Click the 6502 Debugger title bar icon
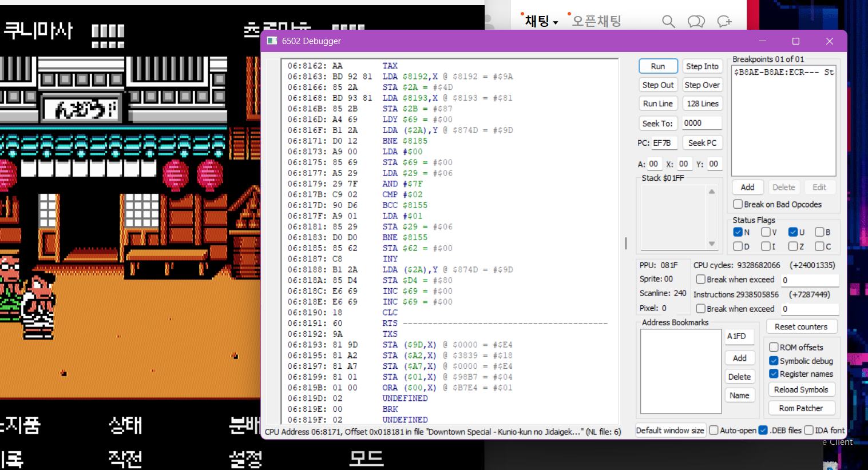The image size is (868, 470). 272,41
